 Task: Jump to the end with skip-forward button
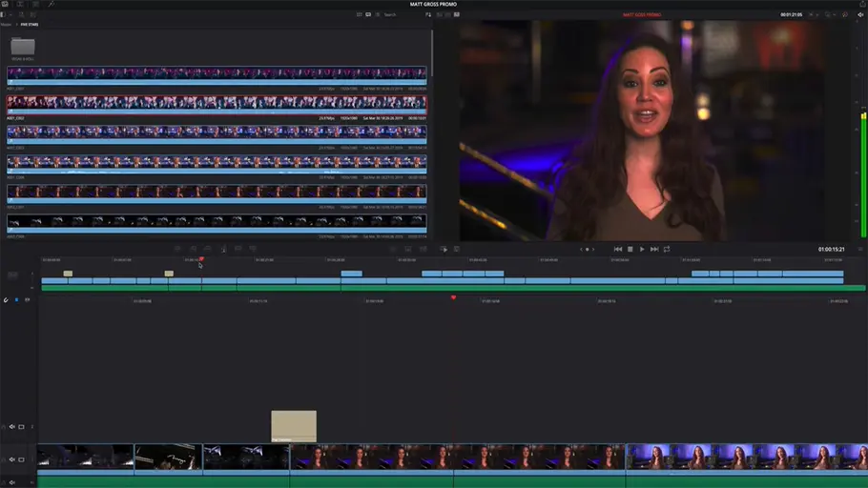pos(654,249)
